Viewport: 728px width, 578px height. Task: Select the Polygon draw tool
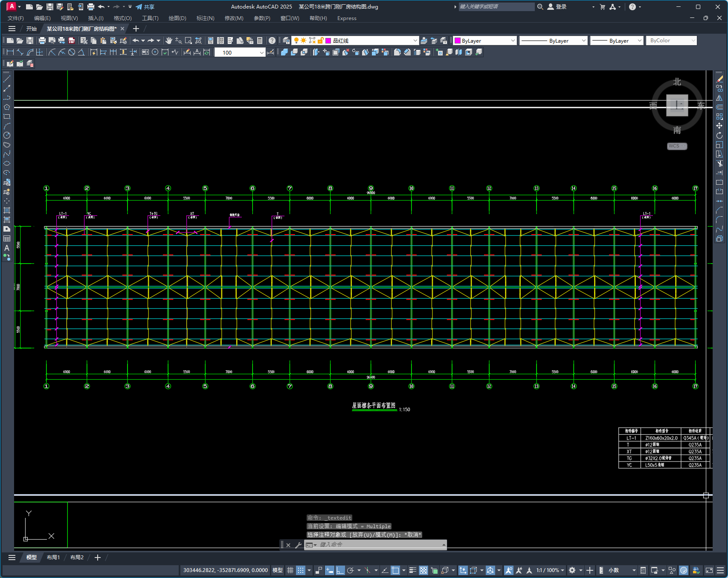pyautogui.click(x=7, y=107)
